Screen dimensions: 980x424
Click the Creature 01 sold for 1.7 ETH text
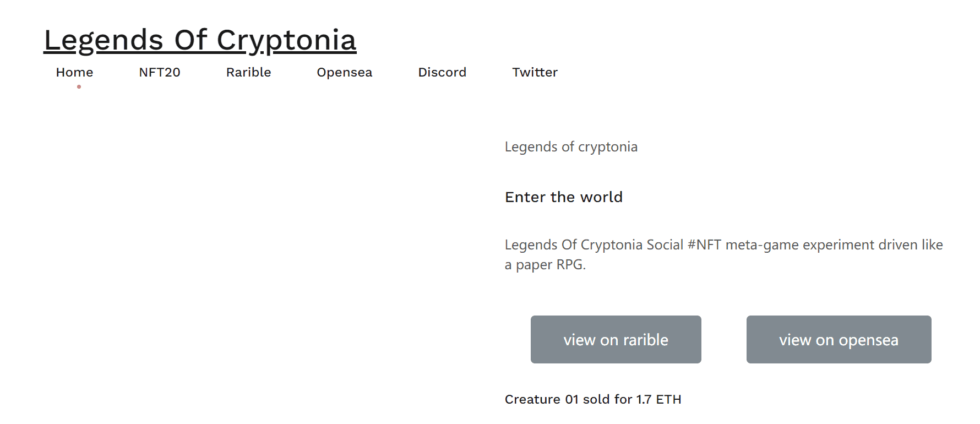[x=592, y=399]
